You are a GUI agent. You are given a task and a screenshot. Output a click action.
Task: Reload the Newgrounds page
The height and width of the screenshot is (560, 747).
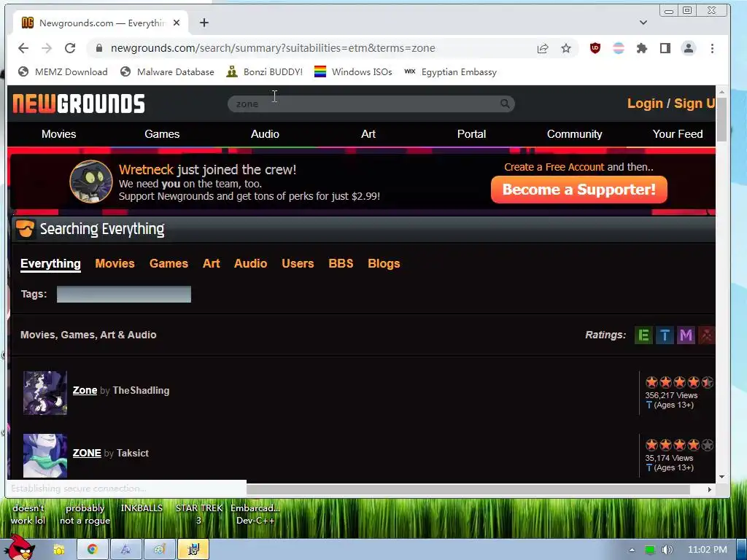tap(70, 48)
